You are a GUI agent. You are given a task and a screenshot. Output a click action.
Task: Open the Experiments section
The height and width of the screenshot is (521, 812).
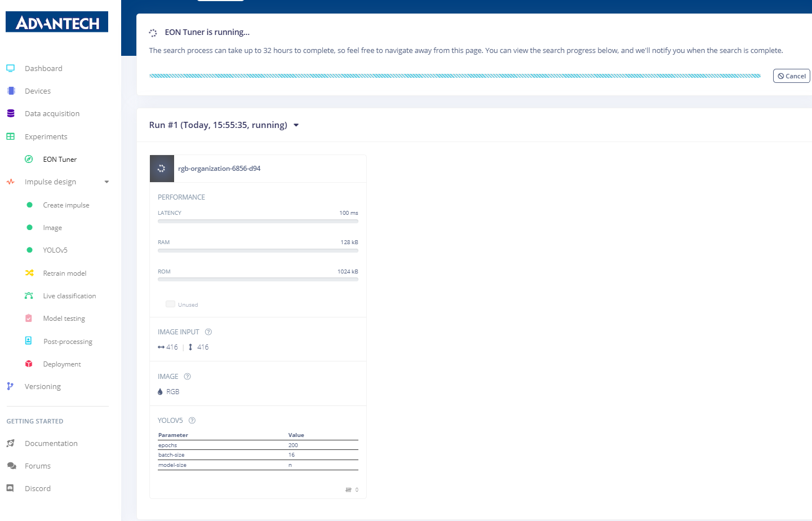[46, 136]
